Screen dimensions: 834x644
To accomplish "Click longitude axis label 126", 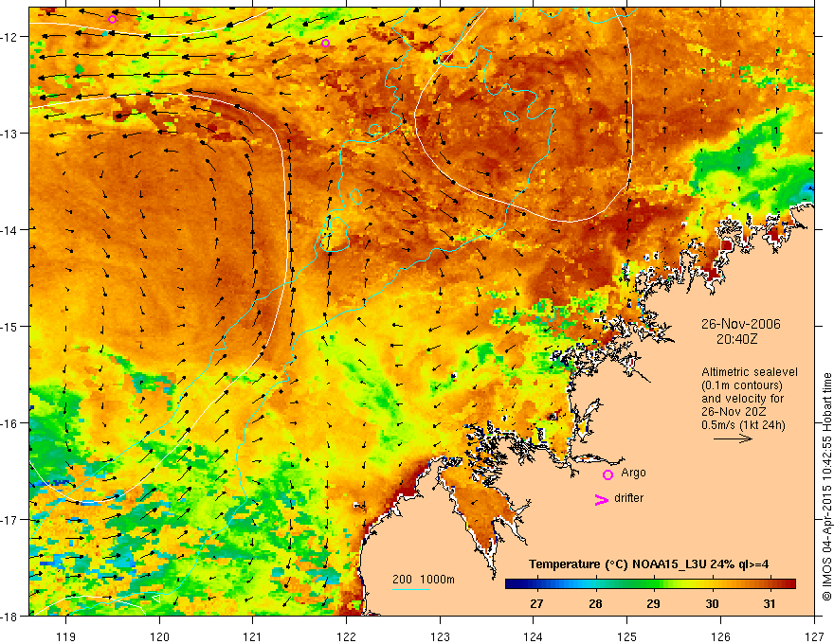I will [x=720, y=636].
